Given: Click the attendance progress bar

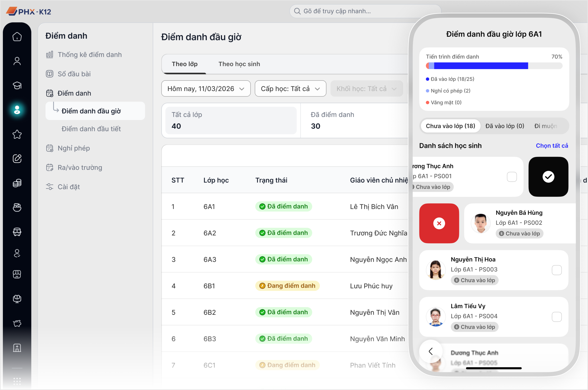Looking at the screenshot, I should (x=494, y=66).
